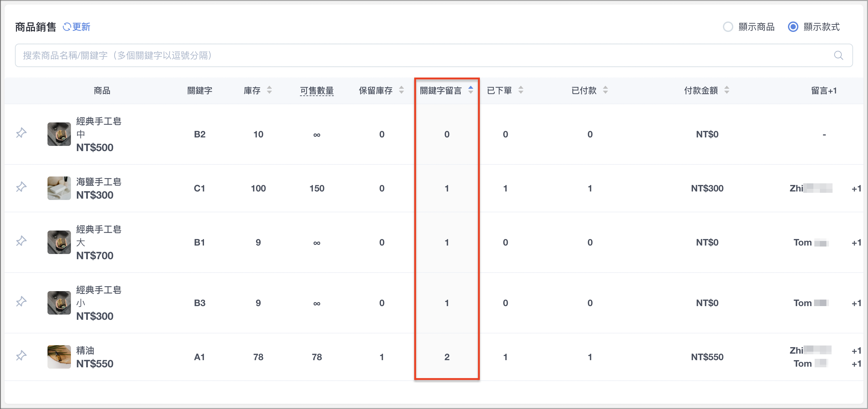The height and width of the screenshot is (409, 868).
Task: Sort by 關鍵字留言 column
Action: click(x=470, y=90)
